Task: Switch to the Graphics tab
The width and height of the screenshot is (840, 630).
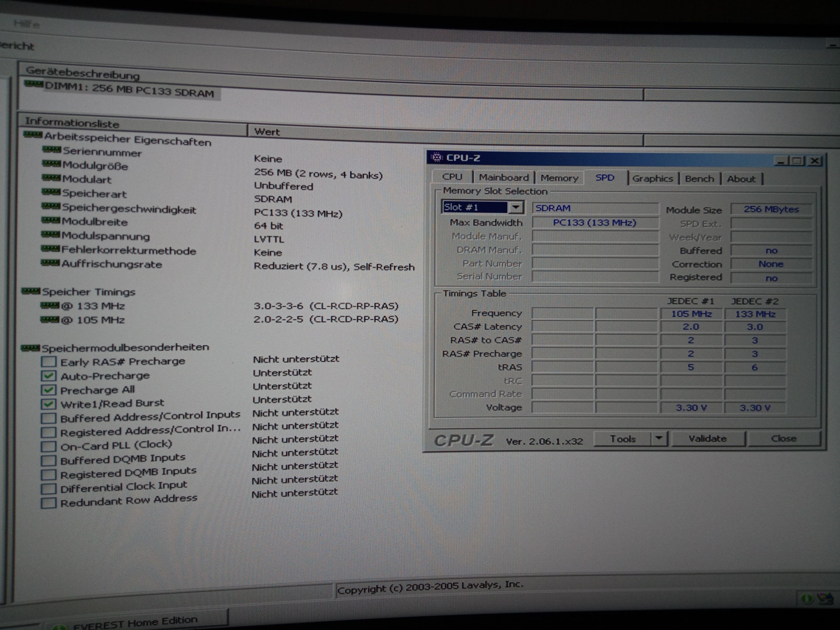Action: 652,179
